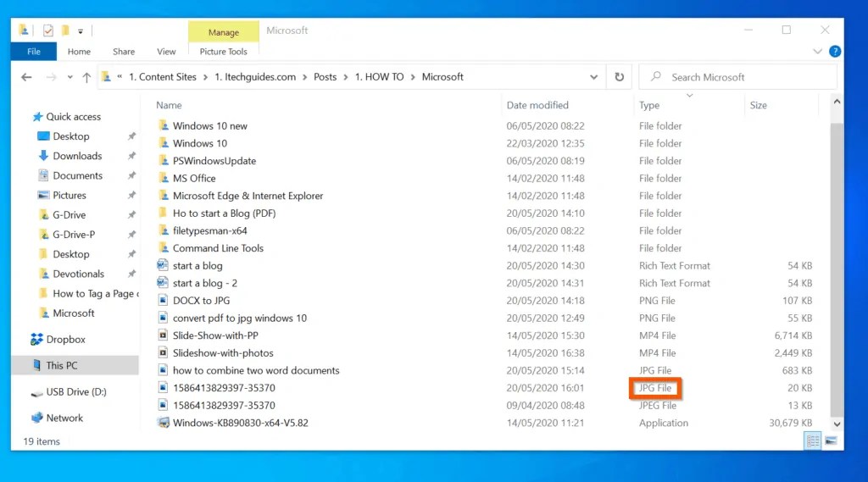Screen dimensions: 868x482
Task: Click the Network icon in sidebar
Action: (x=36, y=418)
